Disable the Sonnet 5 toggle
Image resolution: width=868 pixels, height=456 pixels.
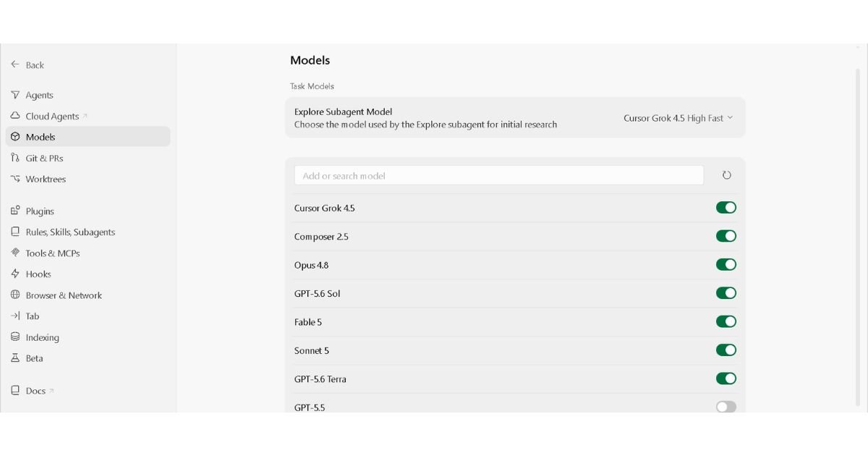click(x=726, y=350)
